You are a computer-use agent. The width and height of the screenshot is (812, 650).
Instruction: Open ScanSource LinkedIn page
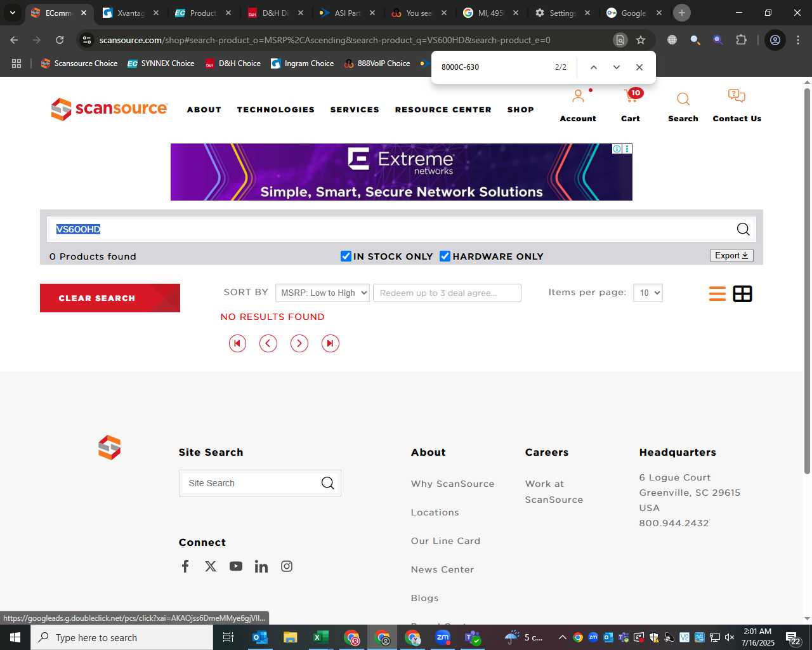point(261,566)
